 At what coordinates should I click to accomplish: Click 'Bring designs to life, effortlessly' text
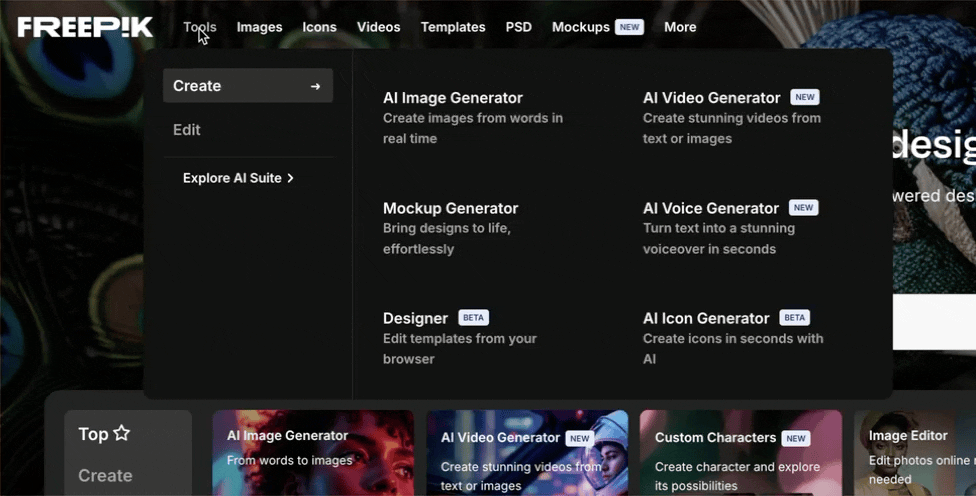447,238
